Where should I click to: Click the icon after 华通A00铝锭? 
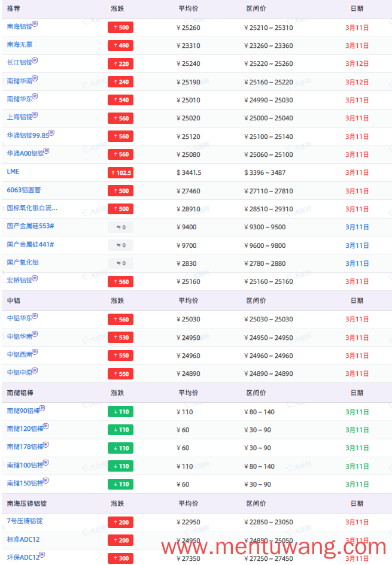47,151
